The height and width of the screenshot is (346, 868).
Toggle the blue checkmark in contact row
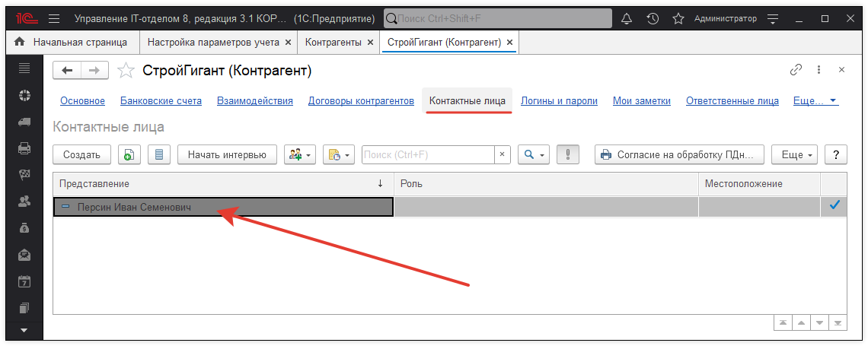(834, 205)
